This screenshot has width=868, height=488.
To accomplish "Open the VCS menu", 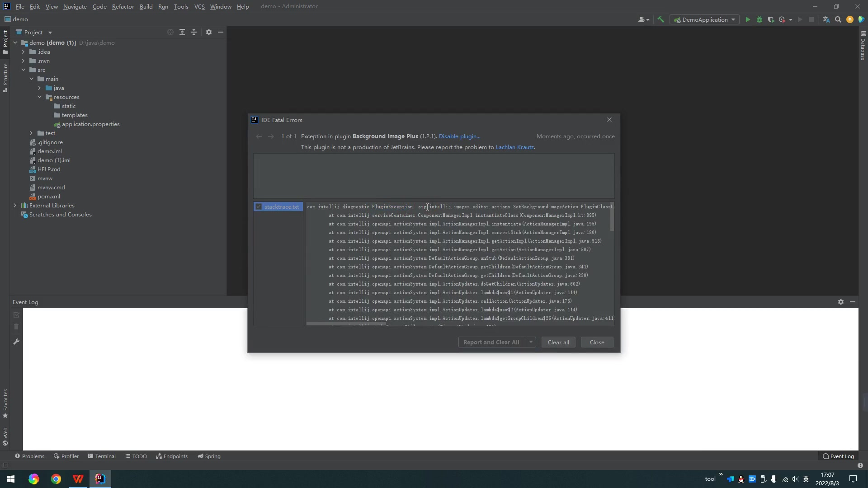I will click(x=199, y=6).
